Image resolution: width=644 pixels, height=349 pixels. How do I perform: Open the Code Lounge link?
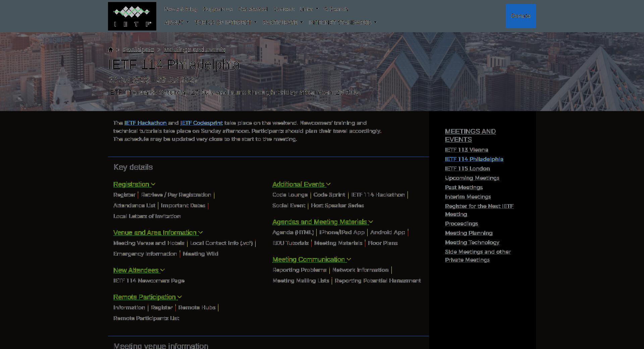click(290, 195)
